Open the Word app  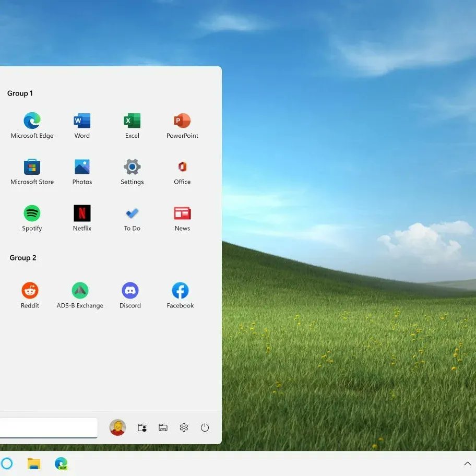pos(81,120)
